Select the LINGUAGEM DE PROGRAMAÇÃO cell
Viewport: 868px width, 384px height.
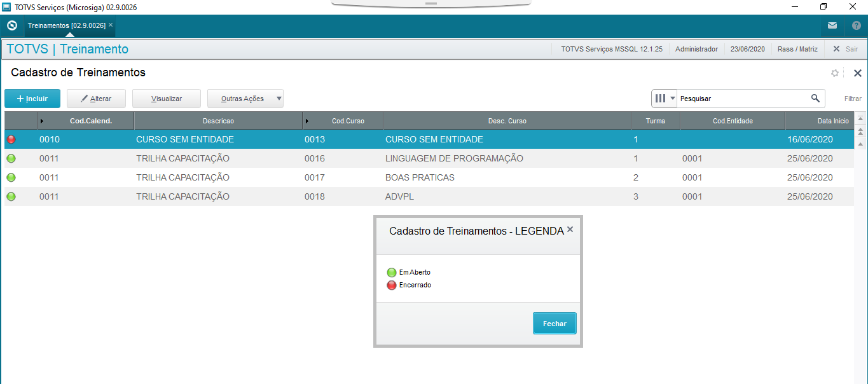pos(507,158)
